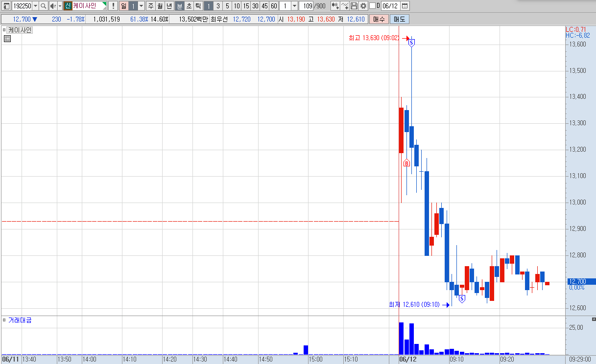Choose the 5-minute interval button
596x364 pixels.
pos(227,6)
